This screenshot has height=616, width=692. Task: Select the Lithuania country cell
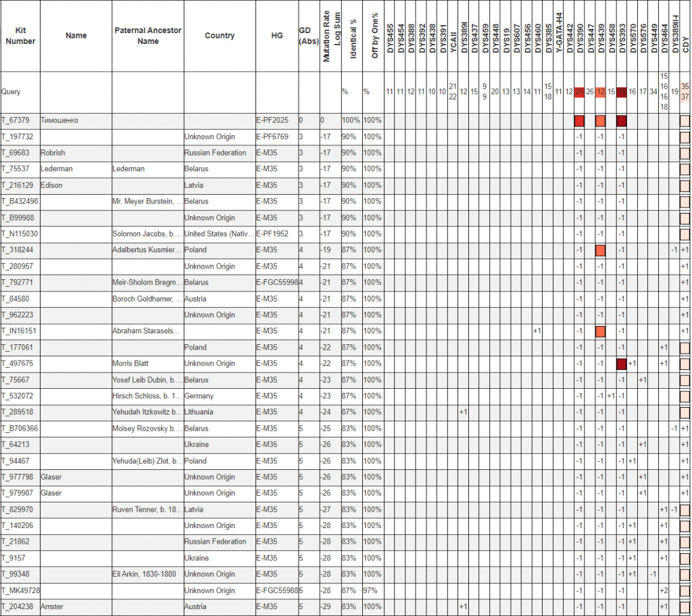click(201, 412)
